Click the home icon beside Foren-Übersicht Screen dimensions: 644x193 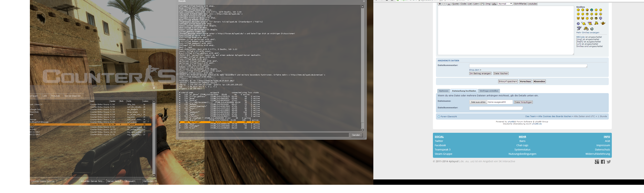(439, 117)
